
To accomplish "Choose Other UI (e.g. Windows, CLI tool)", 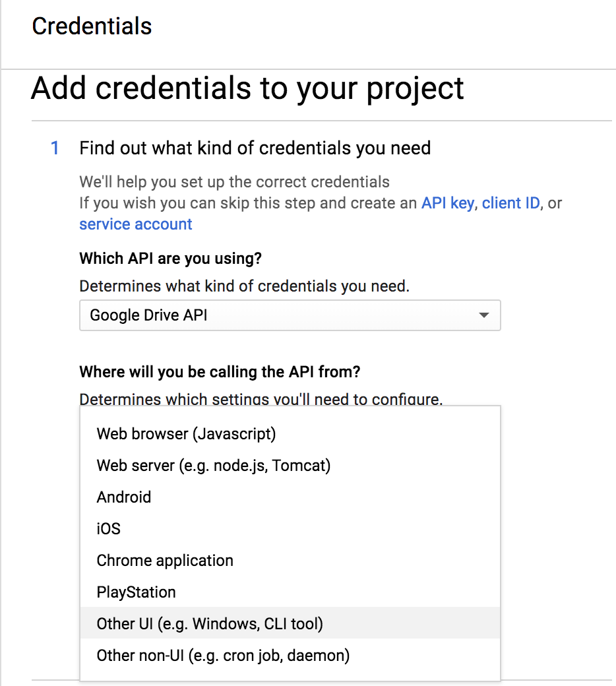I will [x=290, y=624].
